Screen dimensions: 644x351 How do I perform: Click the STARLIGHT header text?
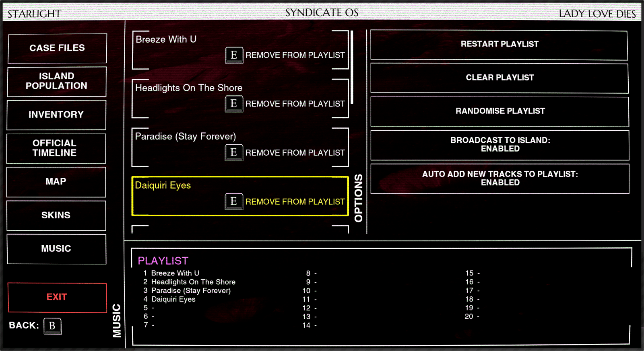[35, 14]
